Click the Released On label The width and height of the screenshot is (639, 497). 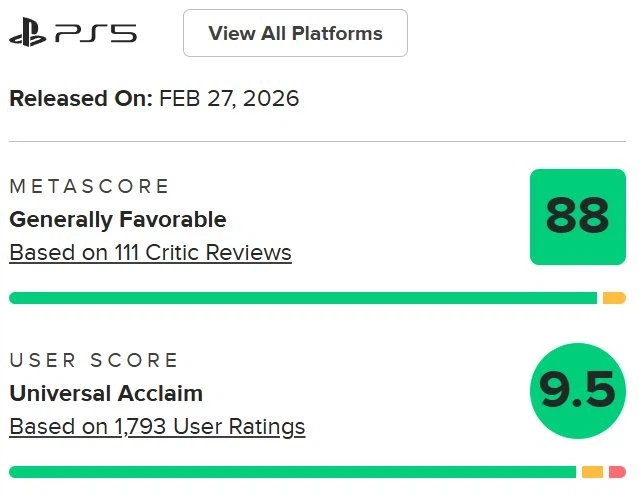(x=81, y=98)
